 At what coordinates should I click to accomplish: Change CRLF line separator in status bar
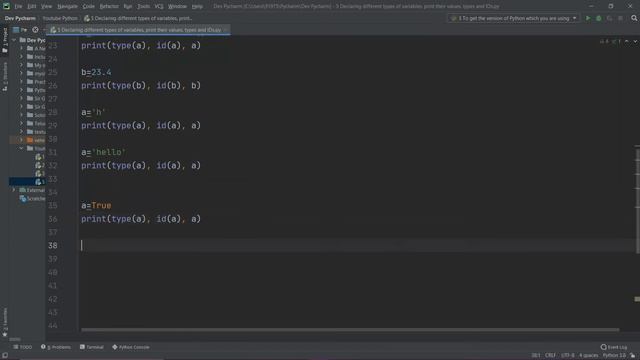click(550, 356)
